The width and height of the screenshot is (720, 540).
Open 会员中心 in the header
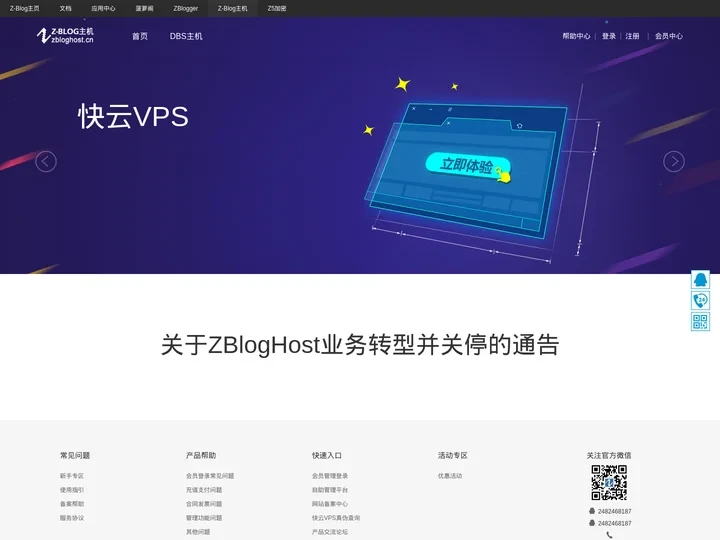pos(669,36)
